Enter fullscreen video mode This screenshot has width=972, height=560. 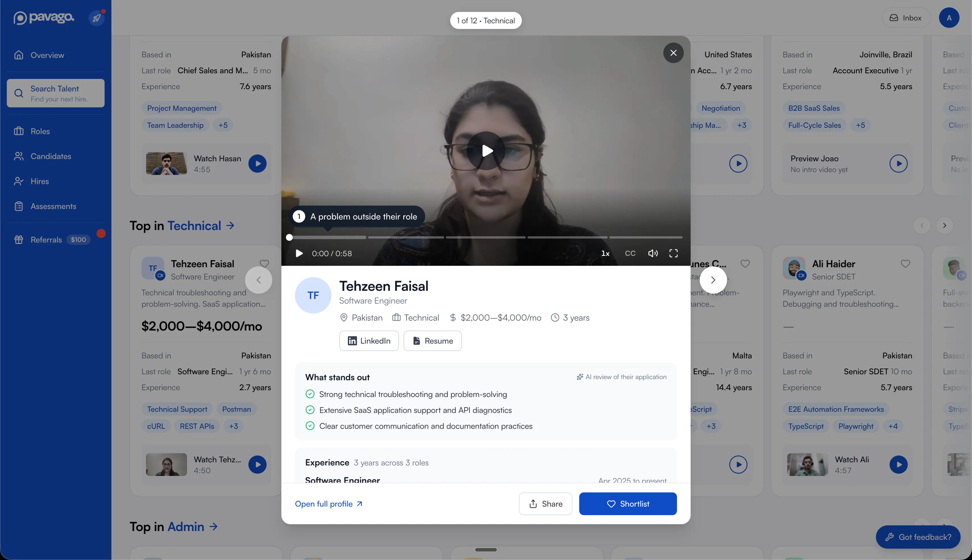tap(673, 254)
